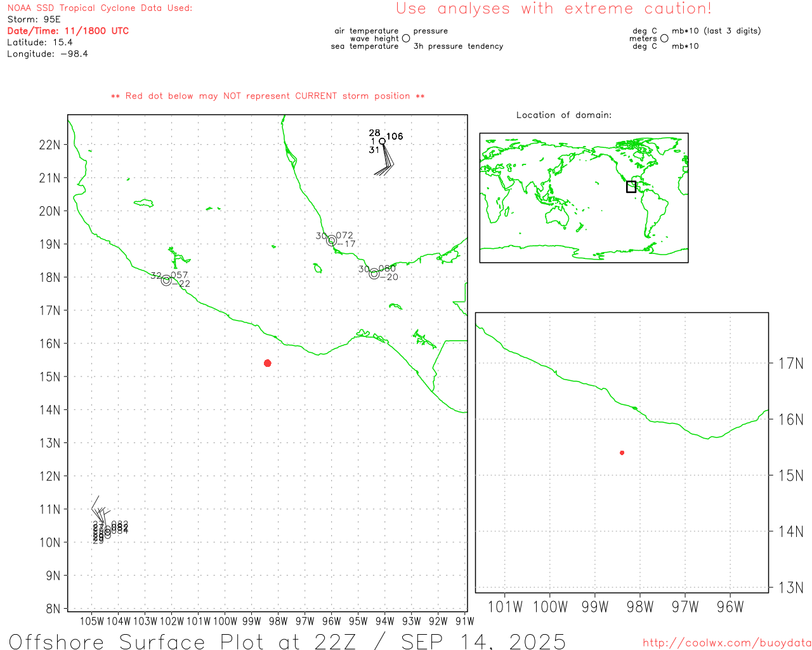Image resolution: width=812 pixels, height=650 pixels.
Task: Click the 'Latitude: 15.4' text
Action: 40,43
